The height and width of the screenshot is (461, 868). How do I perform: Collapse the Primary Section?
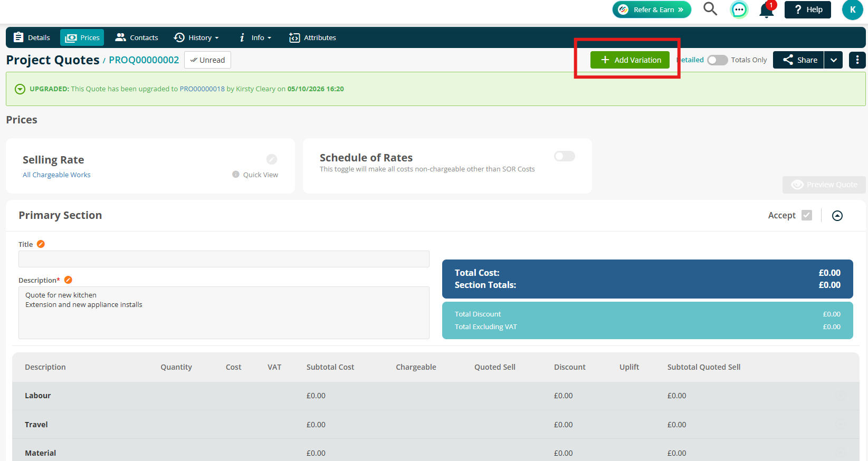(x=837, y=216)
